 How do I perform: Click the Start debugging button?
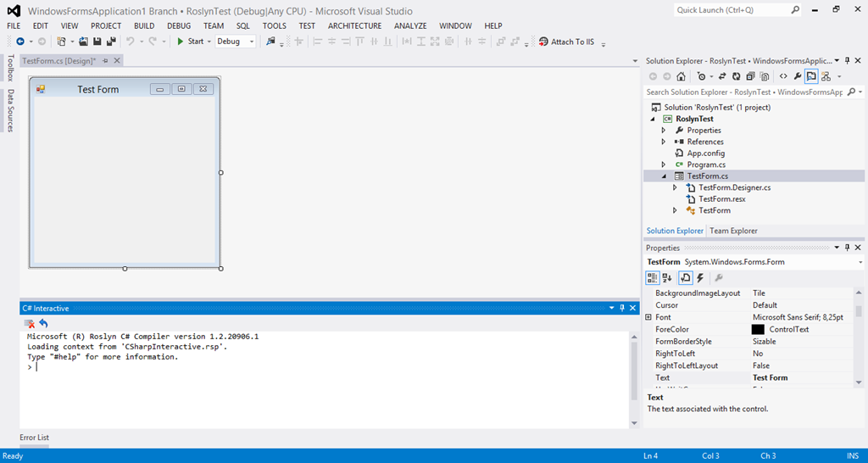coord(190,42)
